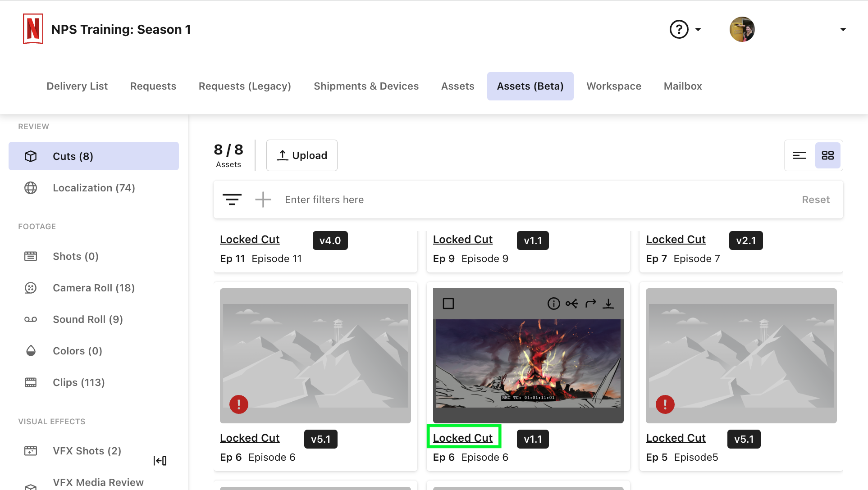Open Locked Cut link for Episode 7
Screen dimensions: 868x490
coord(676,240)
